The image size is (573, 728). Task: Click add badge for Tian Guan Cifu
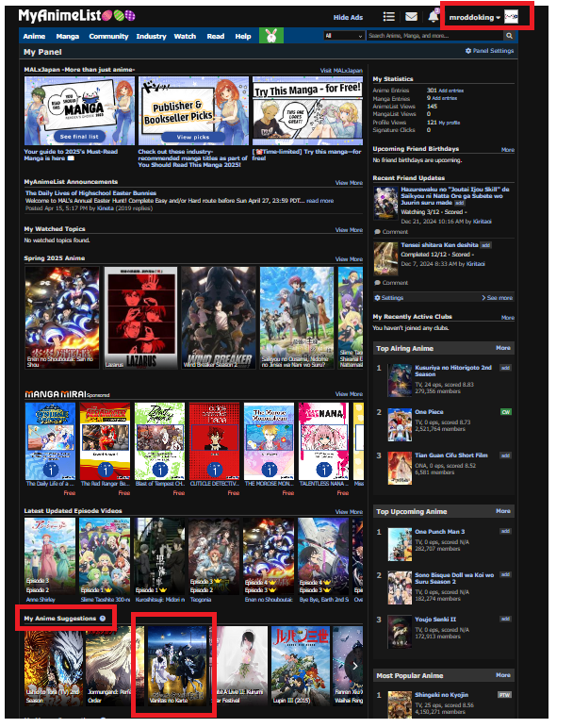tap(505, 455)
